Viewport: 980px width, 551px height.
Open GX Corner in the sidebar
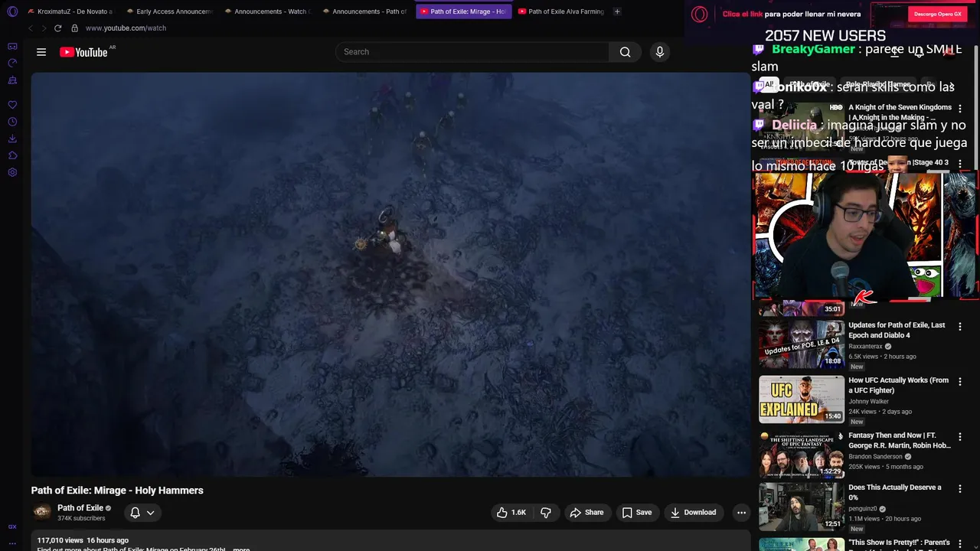pos(12,47)
